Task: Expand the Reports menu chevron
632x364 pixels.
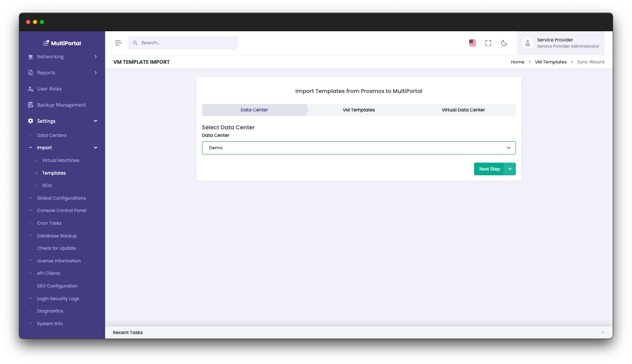Action: click(96, 72)
